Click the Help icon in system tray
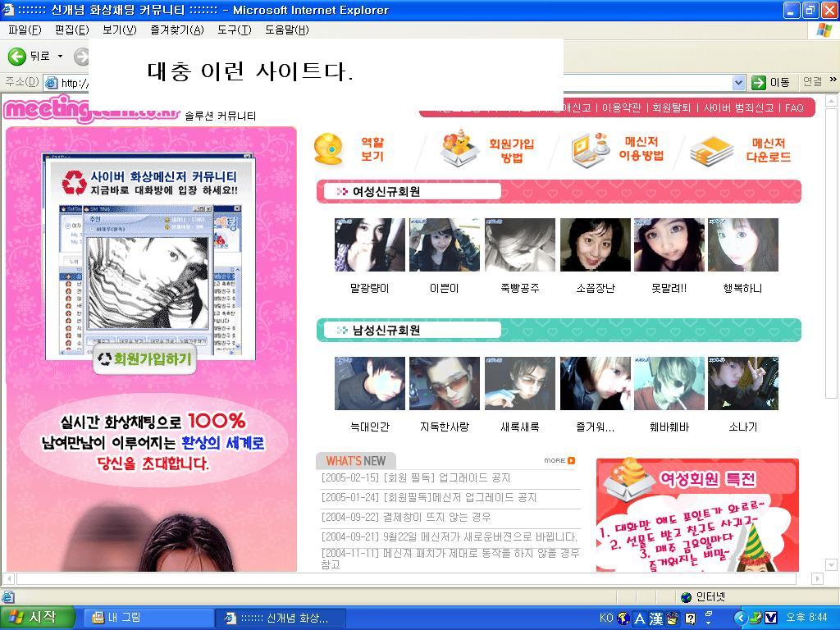Viewport: 840px width, 630px height. click(x=691, y=619)
